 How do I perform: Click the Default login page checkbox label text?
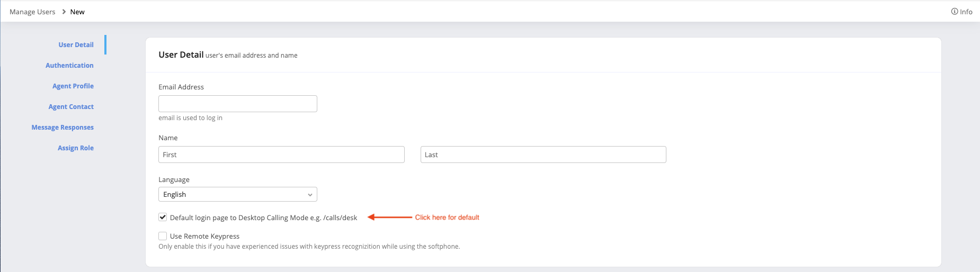263,217
